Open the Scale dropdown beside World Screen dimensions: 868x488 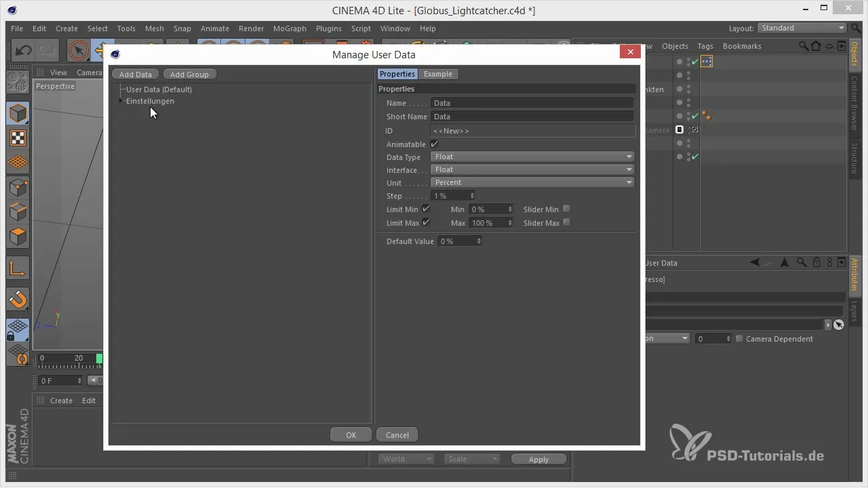coord(472,459)
